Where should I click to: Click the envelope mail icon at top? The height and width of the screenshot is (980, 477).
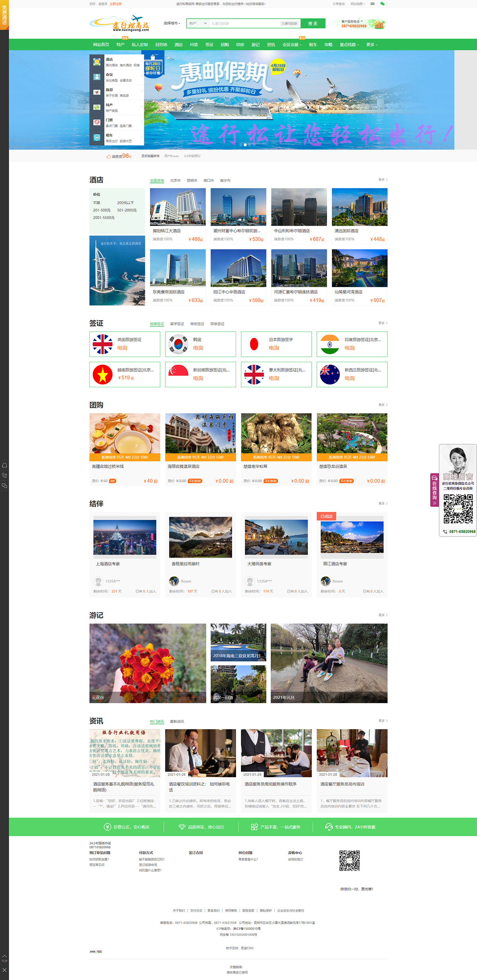(372, 4)
